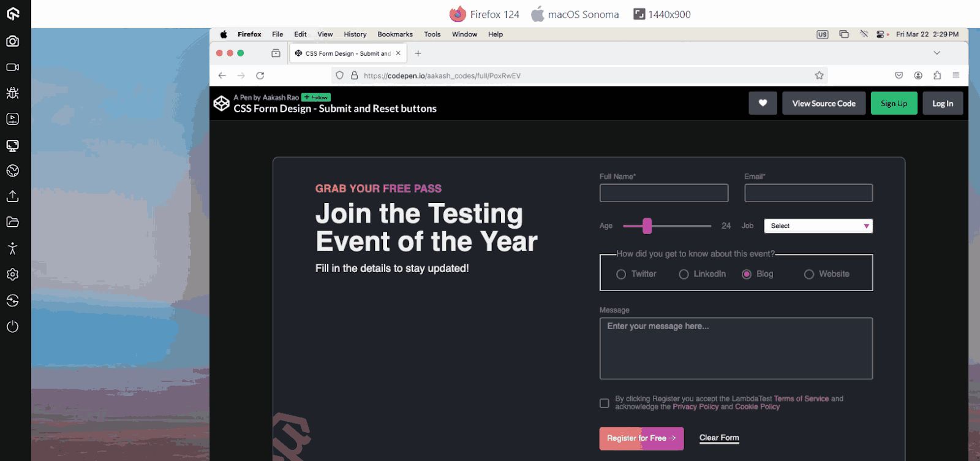Close the CSS Form Design tab

pyautogui.click(x=398, y=53)
